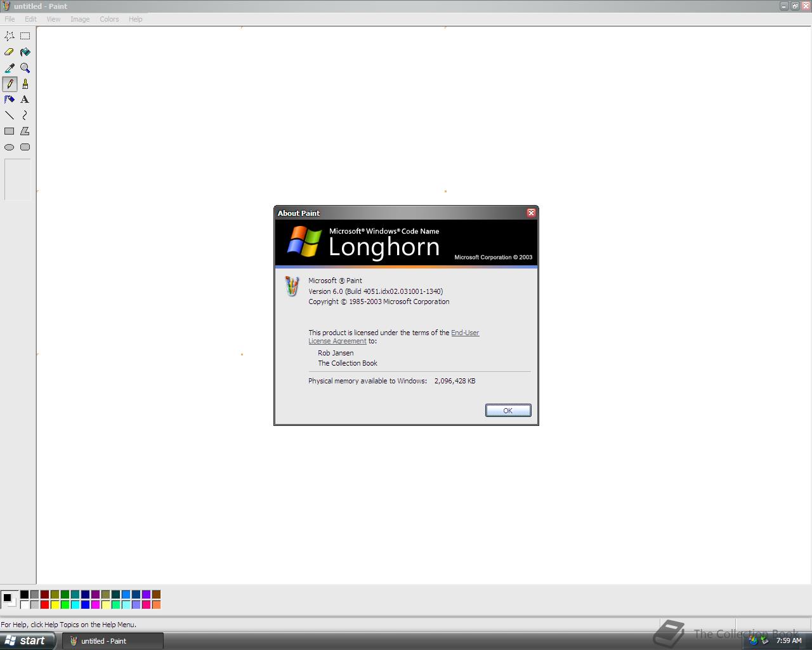
Task: Select the Line tool
Action: pos(10,116)
